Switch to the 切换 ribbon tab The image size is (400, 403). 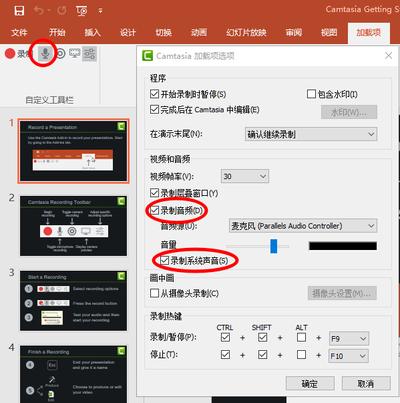coord(164,33)
